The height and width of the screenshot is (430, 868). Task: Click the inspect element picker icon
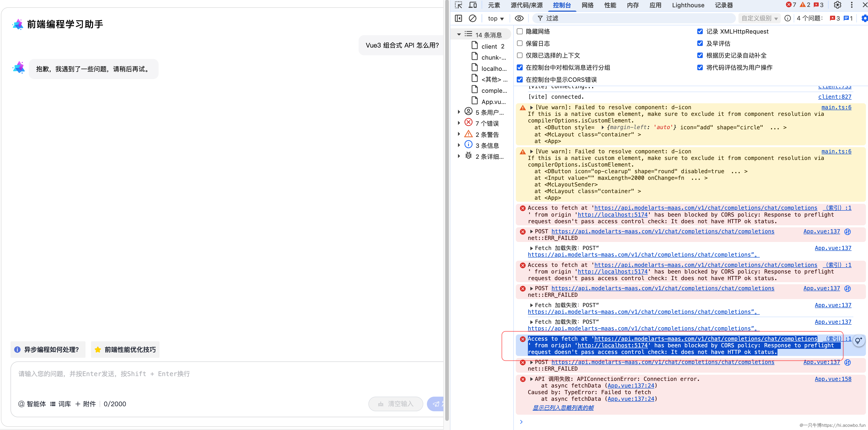coord(458,5)
